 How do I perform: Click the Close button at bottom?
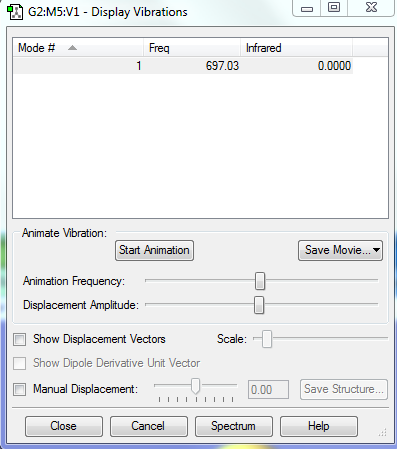tap(64, 426)
